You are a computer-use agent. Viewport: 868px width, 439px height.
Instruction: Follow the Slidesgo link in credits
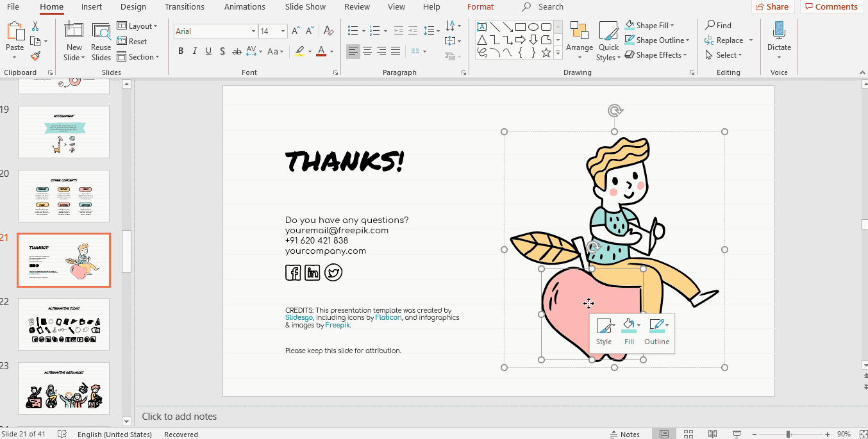pos(299,317)
